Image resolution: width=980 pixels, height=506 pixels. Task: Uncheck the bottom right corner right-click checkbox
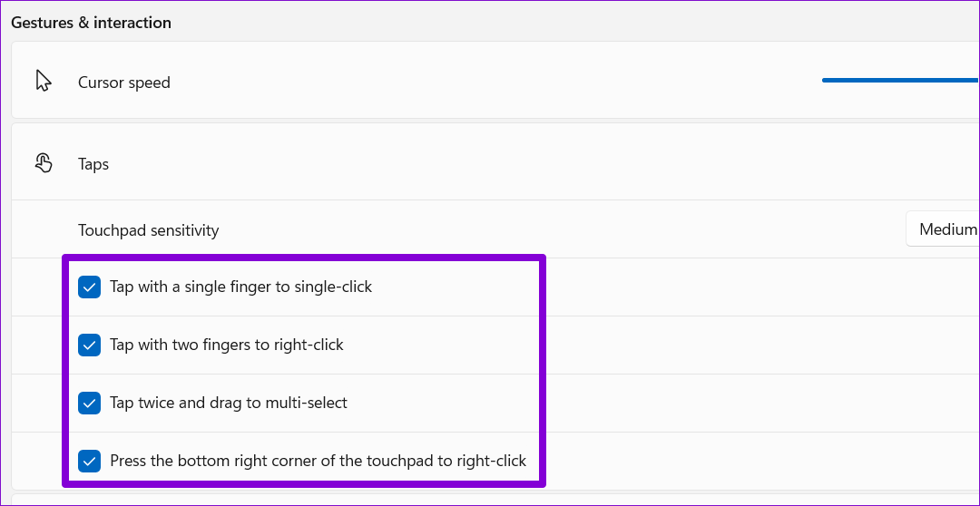89,462
